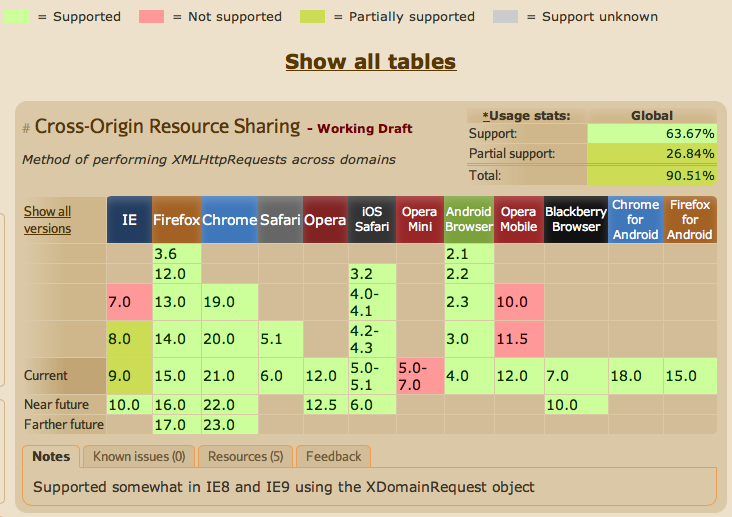The height and width of the screenshot is (517, 732).
Task: Open the Known issues (0) tab
Action: [x=139, y=456]
